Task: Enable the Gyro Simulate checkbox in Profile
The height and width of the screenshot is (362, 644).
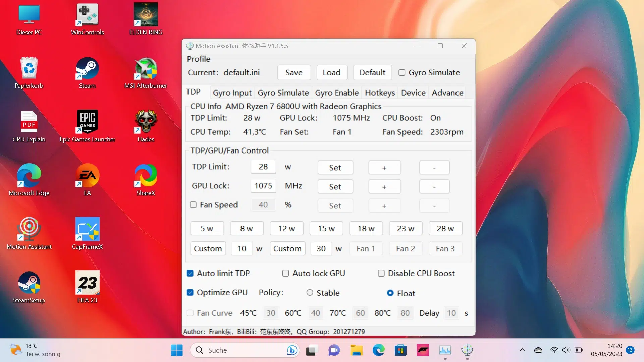Action: coord(402,73)
